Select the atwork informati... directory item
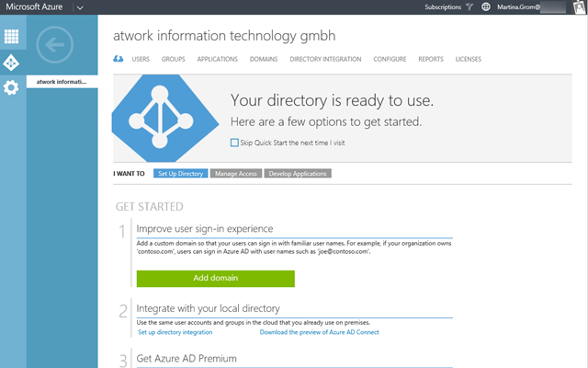This screenshot has width=588, height=368. tap(62, 82)
